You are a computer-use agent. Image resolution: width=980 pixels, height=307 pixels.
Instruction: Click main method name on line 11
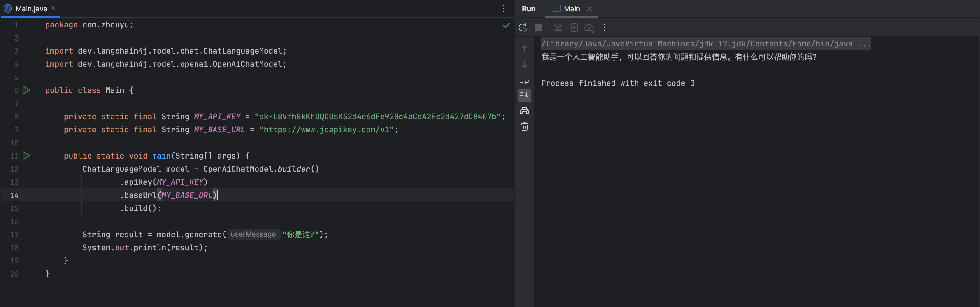point(161,156)
